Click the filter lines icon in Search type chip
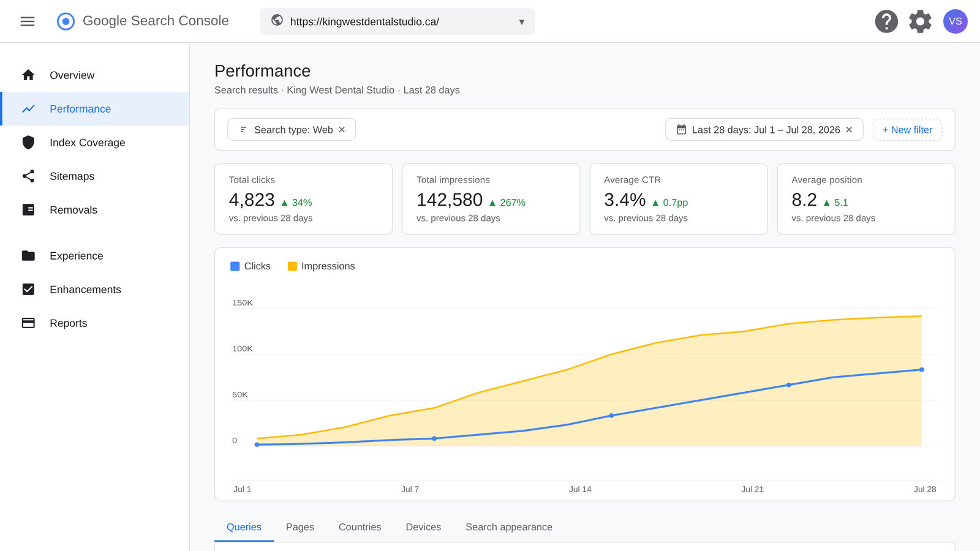This screenshot has height=551, width=980. click(x=243, y=130)
